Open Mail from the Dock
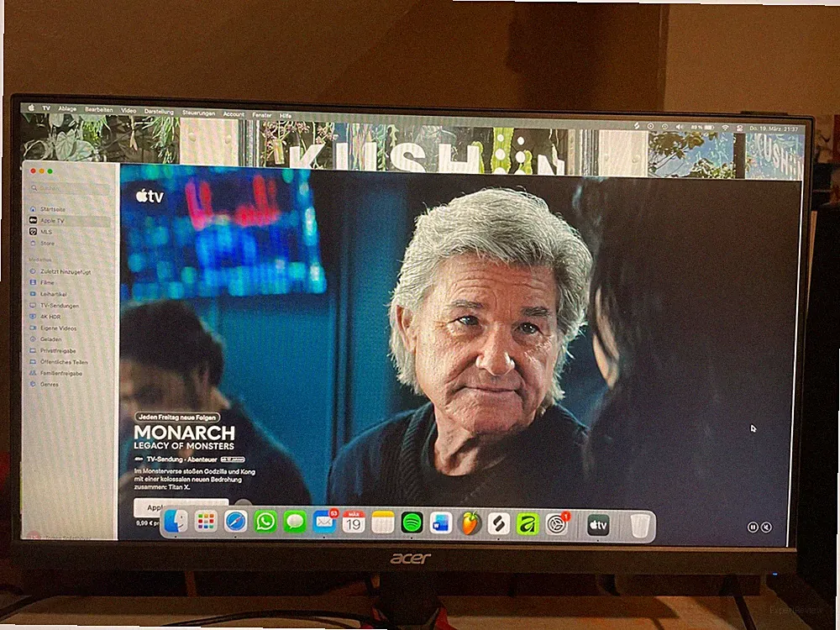The height and width of the screenshot is (630, 840). click(x=324, y=522)
